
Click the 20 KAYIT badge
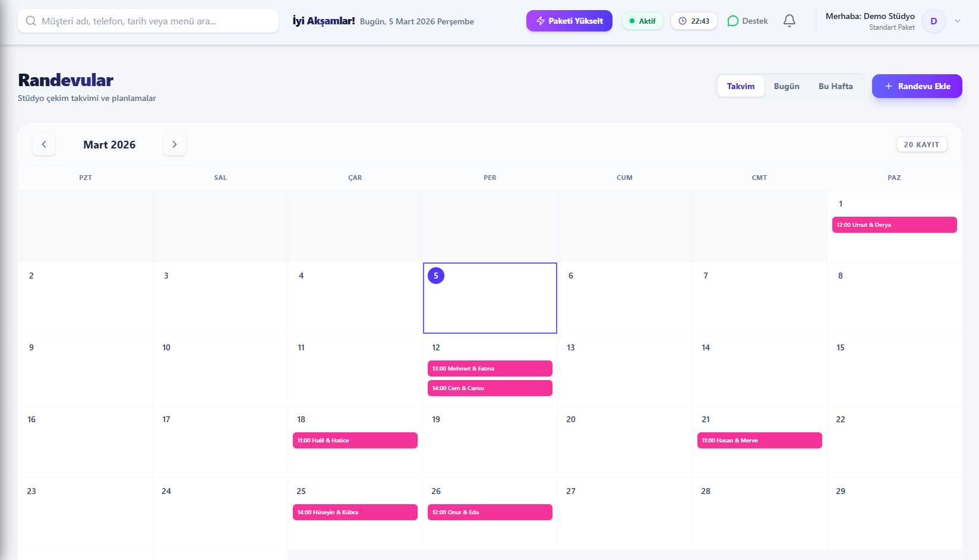pyautogui.click(x=921, y=145)
